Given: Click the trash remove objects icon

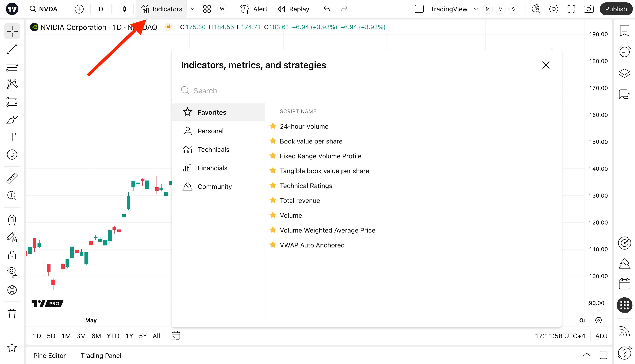Looking at the screenshot, I should coord(12,314).
